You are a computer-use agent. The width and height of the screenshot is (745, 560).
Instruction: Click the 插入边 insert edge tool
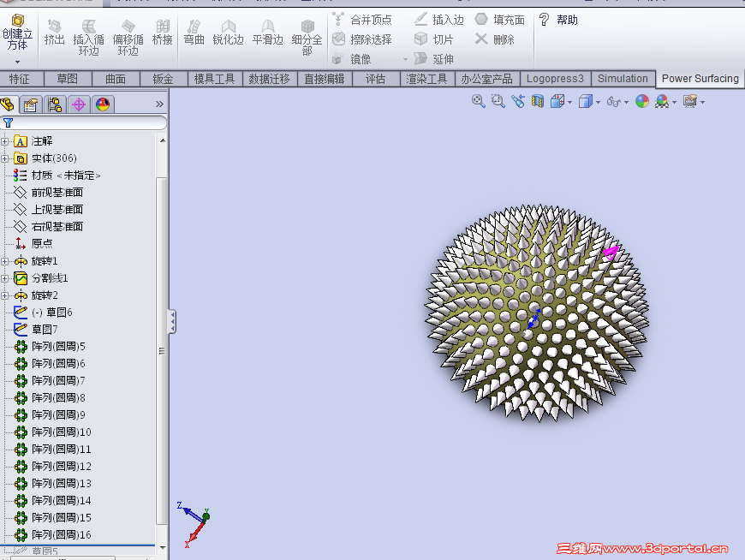coord(438,20)
